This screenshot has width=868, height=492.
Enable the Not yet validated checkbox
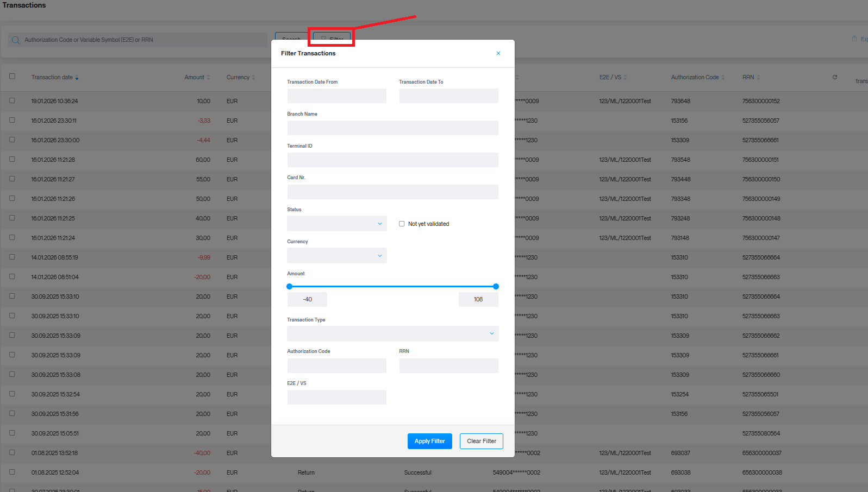tap(402, 224)
